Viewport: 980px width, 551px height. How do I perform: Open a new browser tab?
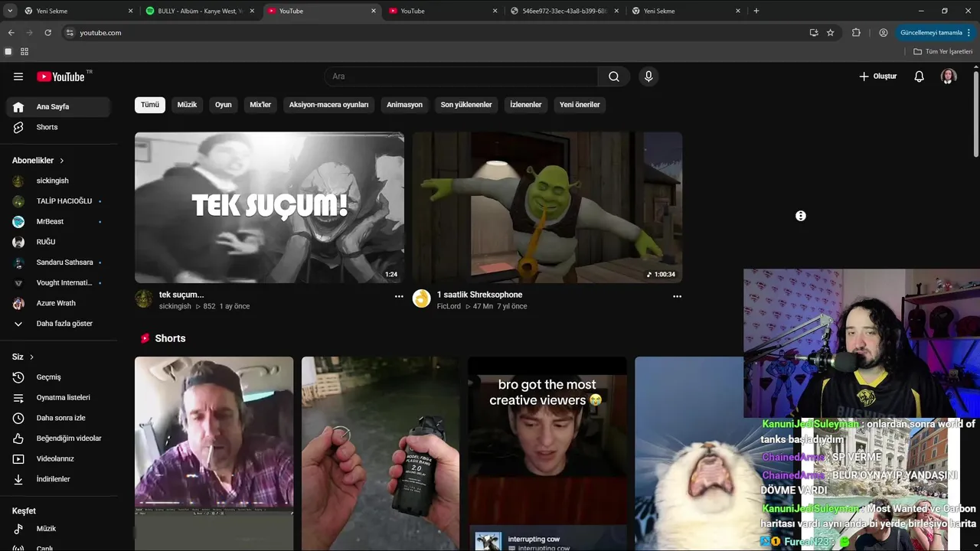click(756, 11)
